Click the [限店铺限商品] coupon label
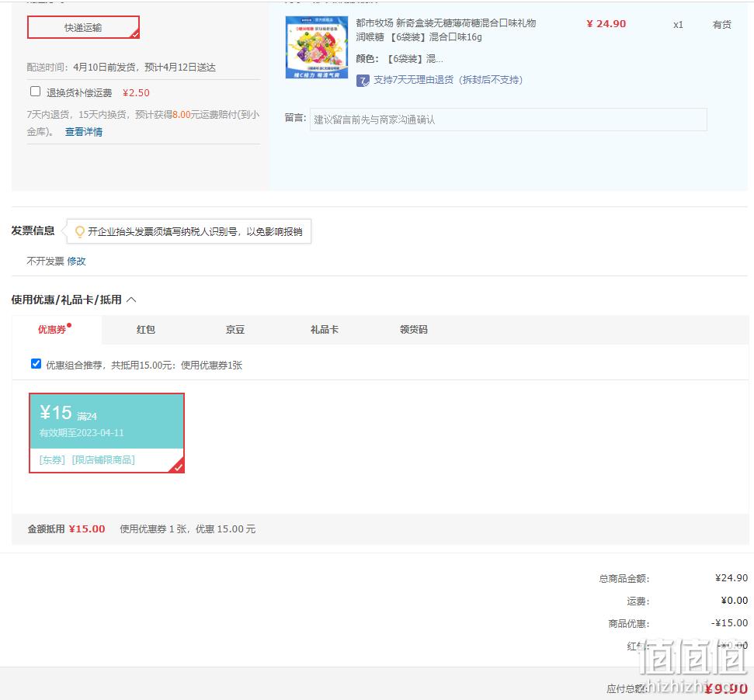754x700 pixels. [x=103, y=459]
